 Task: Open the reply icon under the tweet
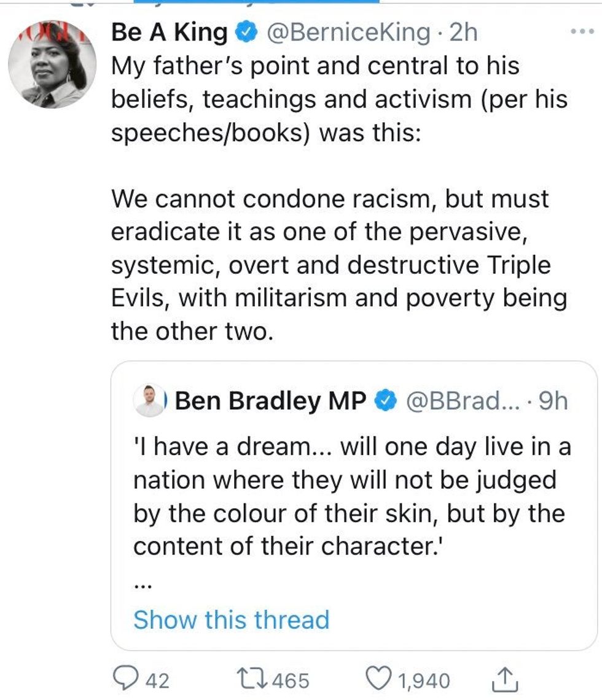point(128,680)
